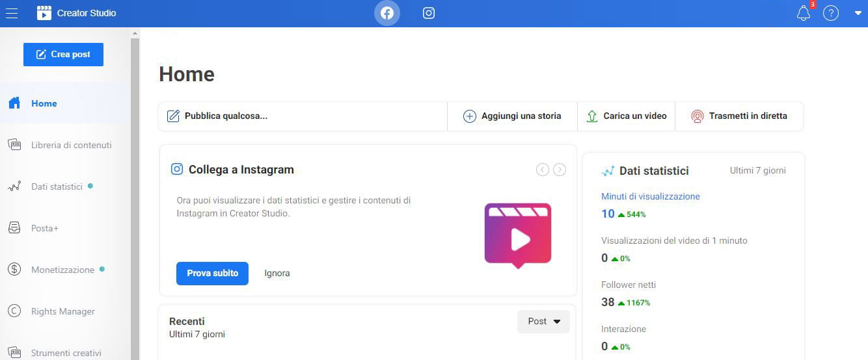The image size is (868, 360).
Task: Click the Ignora link
Action: click(277, 273)
